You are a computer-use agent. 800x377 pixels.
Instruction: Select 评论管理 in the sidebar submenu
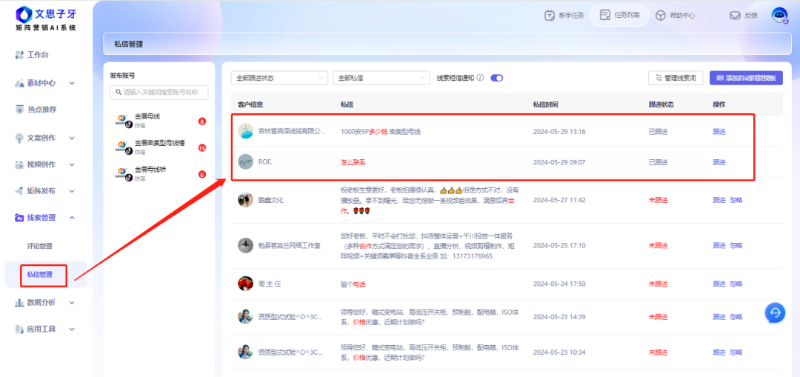pyautogui.click(x=40, y=246)
